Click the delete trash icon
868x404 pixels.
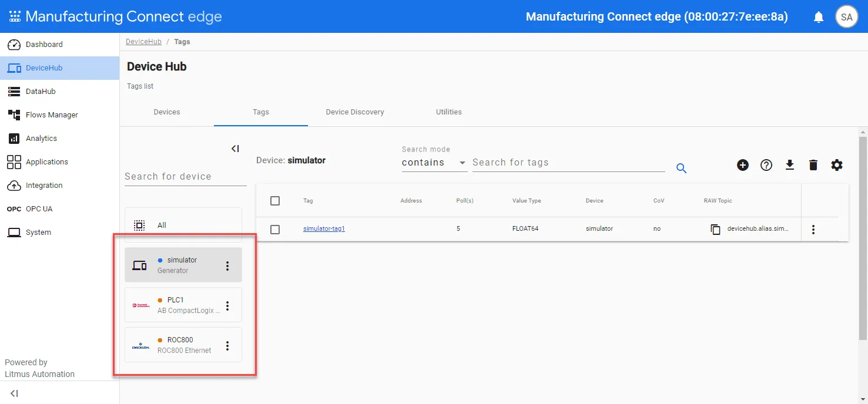coord(813,165)
